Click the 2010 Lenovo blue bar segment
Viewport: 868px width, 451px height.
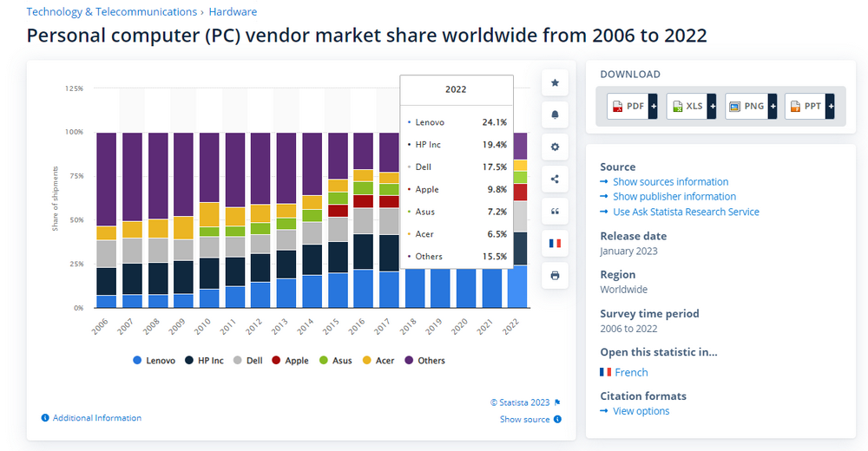coord(209,298)
